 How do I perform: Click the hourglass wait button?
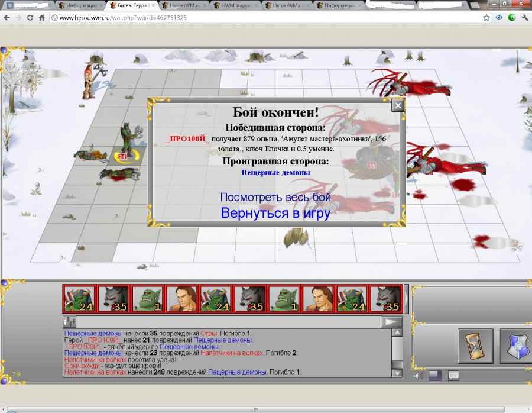(475, 346)
